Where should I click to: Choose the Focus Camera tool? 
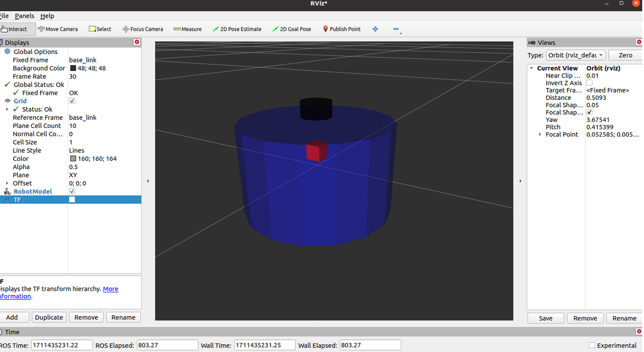[143, 29]
